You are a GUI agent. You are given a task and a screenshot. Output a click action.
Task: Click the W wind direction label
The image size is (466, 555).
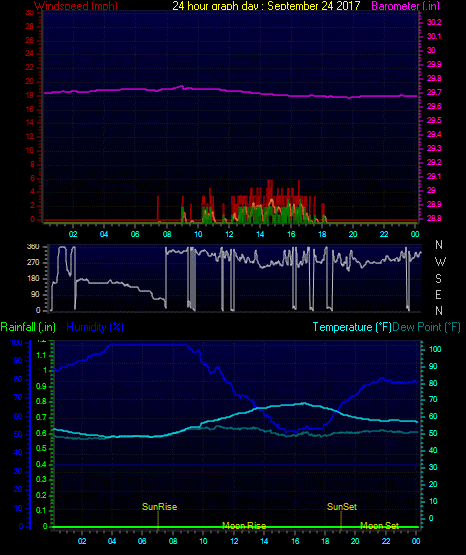point(440,262)
